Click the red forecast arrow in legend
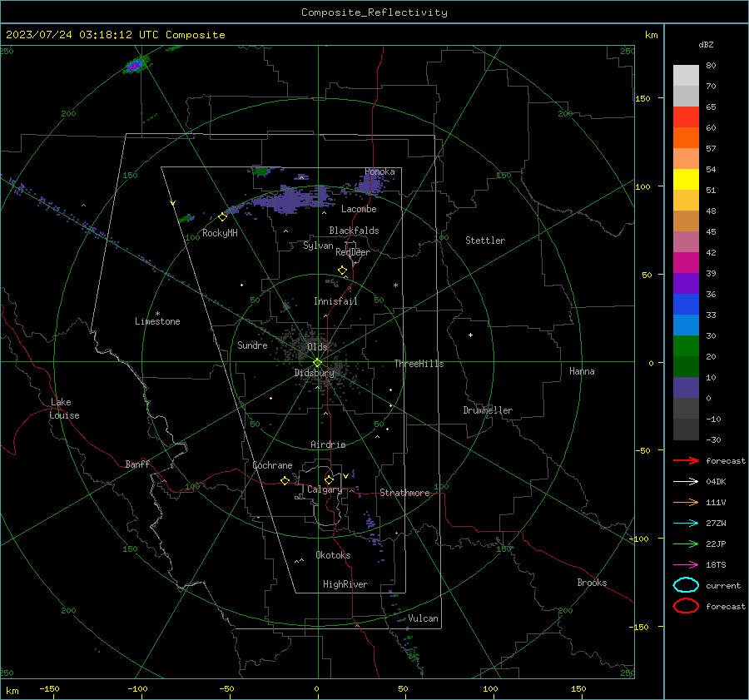Image resolution: width=749 pixels, height=700 pixels. [x=686, y=460]
